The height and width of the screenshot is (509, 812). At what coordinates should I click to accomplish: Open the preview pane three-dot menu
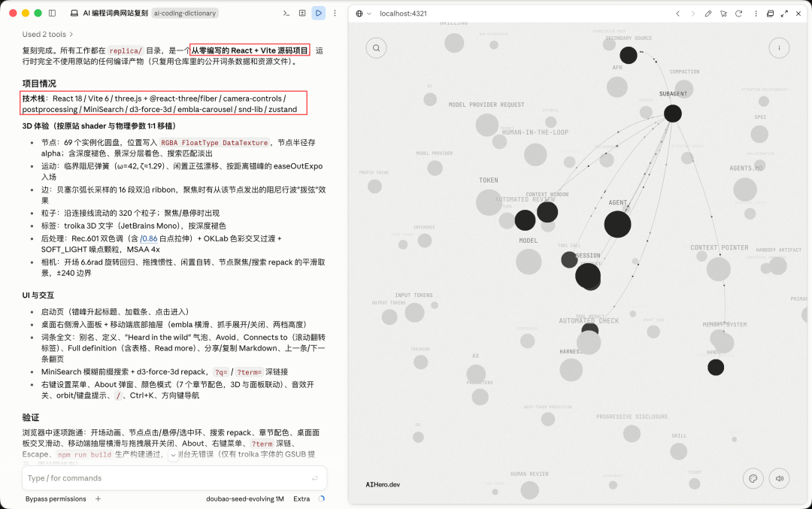tap(756, 14)
